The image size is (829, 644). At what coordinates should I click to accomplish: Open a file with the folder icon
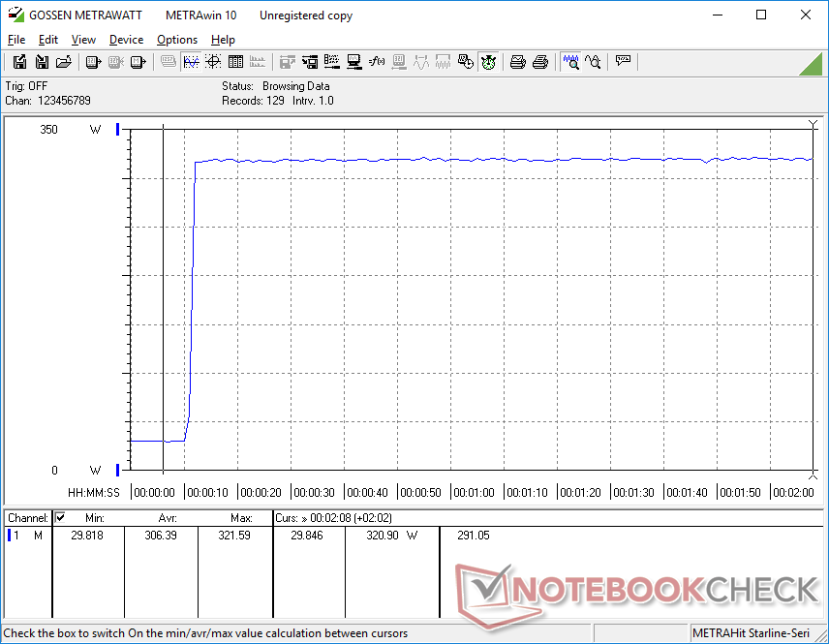(64, 62)
